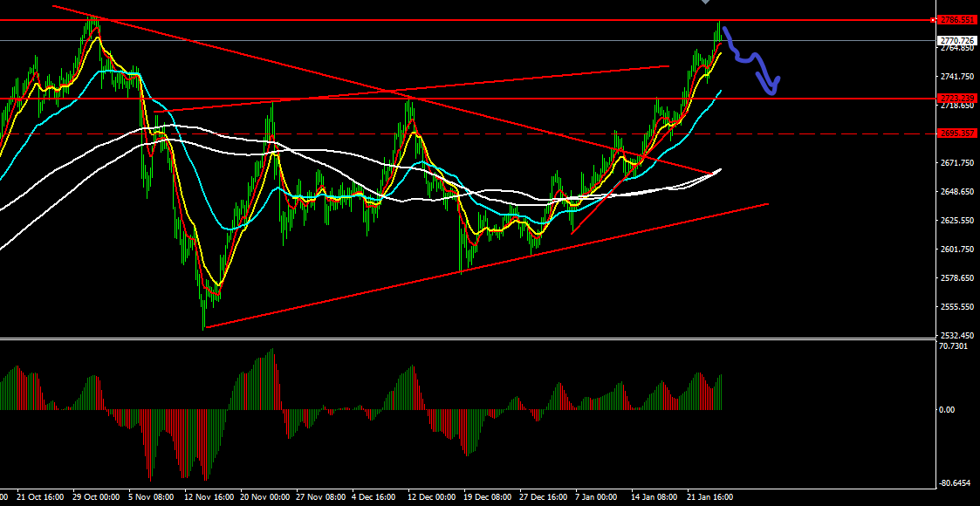Screen dimensions: 980x506
Task: Click the 2671.750 price axis value
Action: pyautogui.click(x=957, y=162)
